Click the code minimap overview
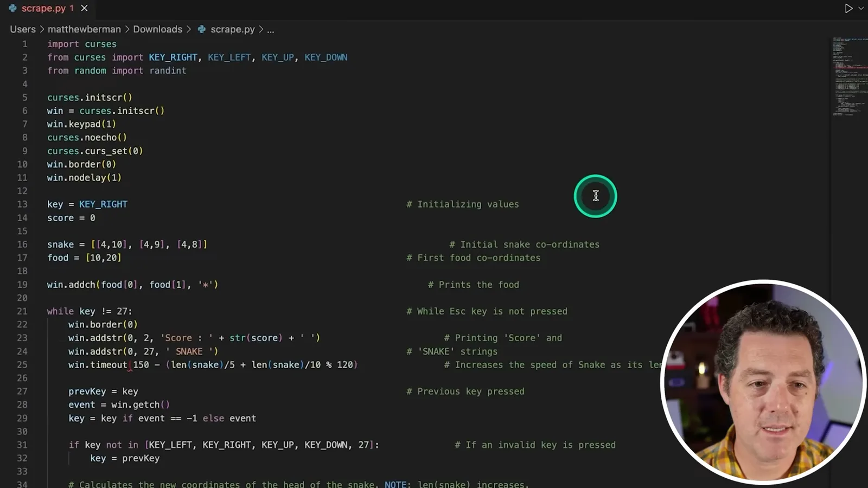The image size is (868, 488). (849, 76)
